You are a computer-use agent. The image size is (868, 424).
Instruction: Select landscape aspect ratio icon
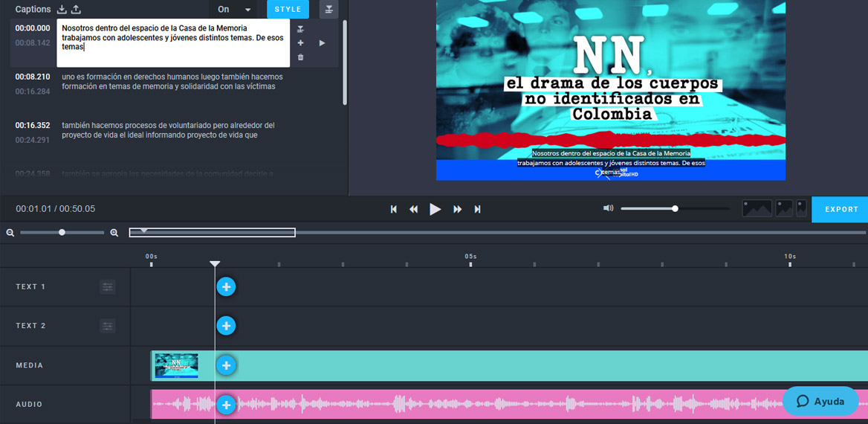click(x=757, y=208)
